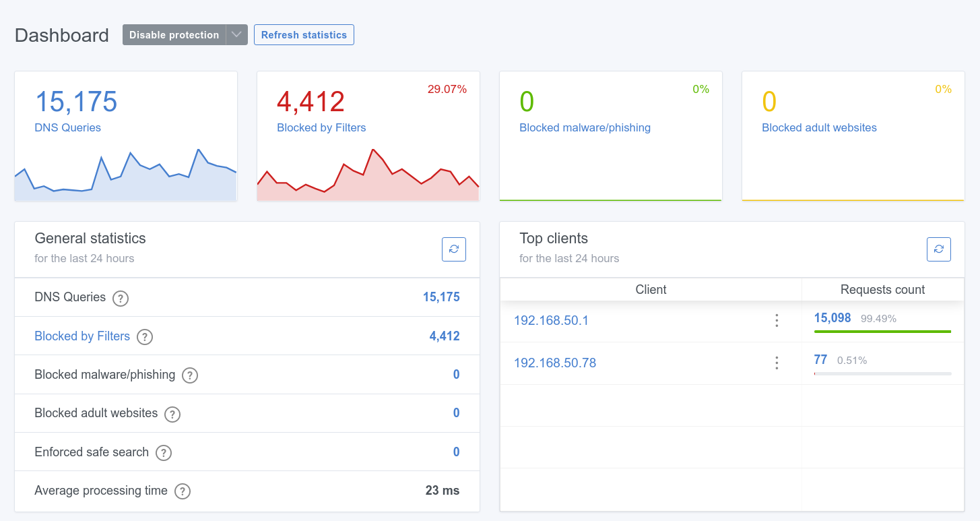Click 4,412 value in General statistics table
This screenshot has width=980, height=521.
click(445, 336)
